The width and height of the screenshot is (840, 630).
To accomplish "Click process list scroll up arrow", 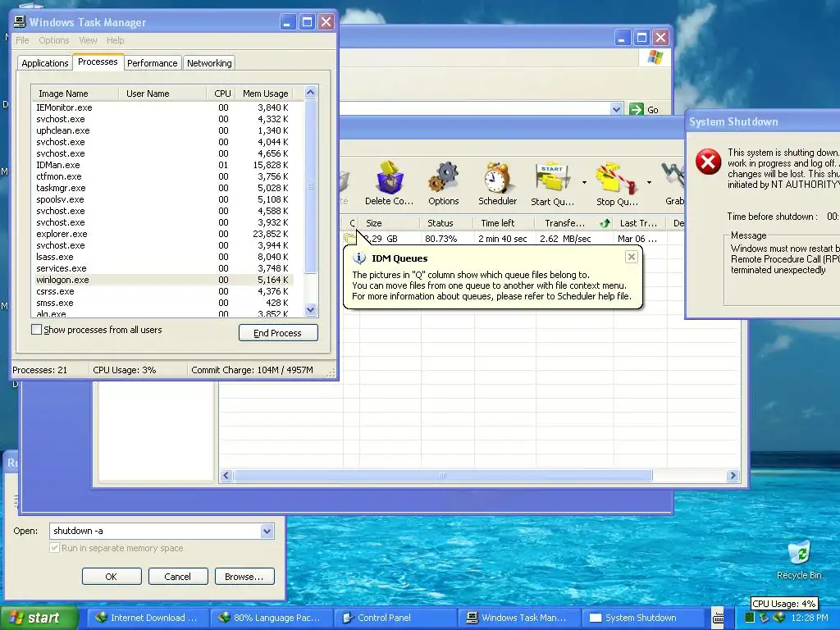I will pyautogui.click(x=311, y=93).
